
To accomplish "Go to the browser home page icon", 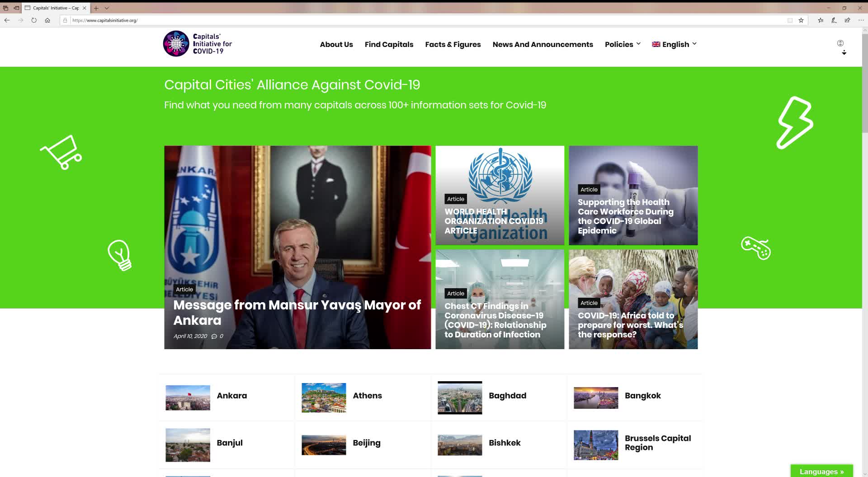I will click(x=47, y=20).
